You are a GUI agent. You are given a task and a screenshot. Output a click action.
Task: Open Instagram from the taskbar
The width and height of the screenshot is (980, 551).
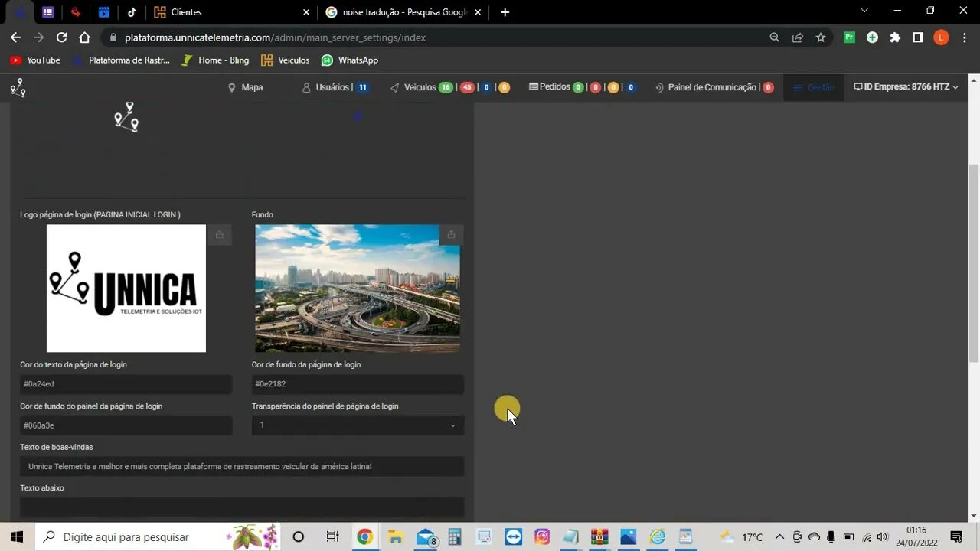[542, 537]
